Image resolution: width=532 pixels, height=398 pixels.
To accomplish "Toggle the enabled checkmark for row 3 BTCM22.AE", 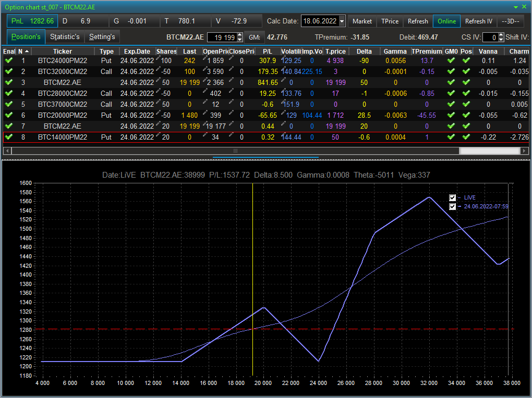I will click(9, 82).
